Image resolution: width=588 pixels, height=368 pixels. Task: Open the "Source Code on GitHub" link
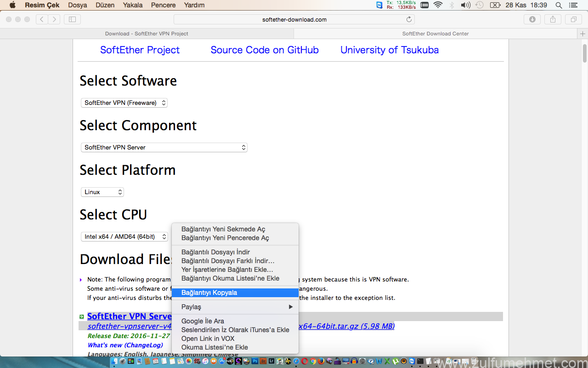(x=265, y=50)
